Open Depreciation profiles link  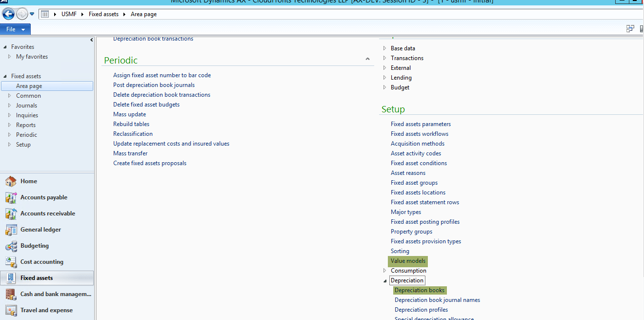[421, 310]
